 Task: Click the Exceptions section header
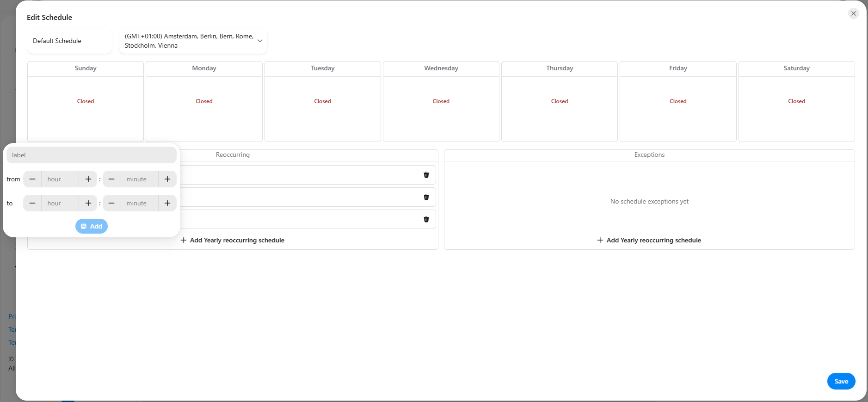coord(649,155)
